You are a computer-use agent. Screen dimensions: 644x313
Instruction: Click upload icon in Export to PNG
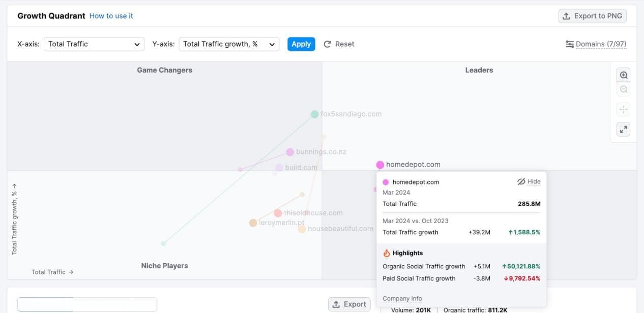[x=566, y=16]
